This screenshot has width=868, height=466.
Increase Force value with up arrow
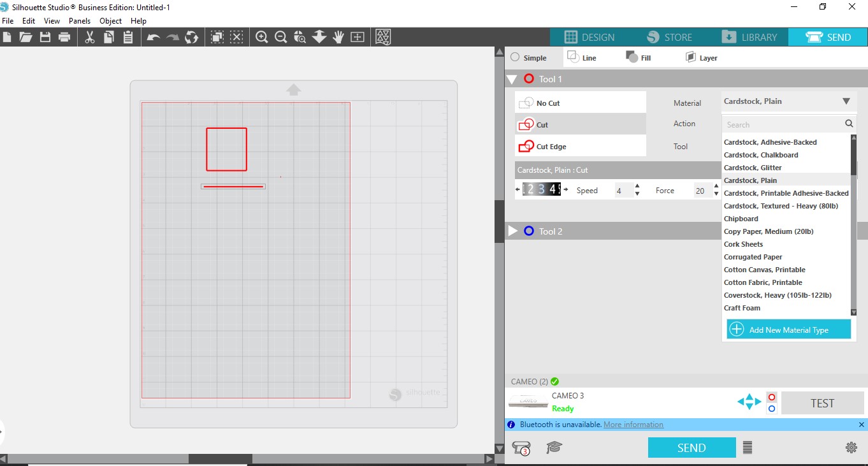pyautogui.click(x=716, y=186)
